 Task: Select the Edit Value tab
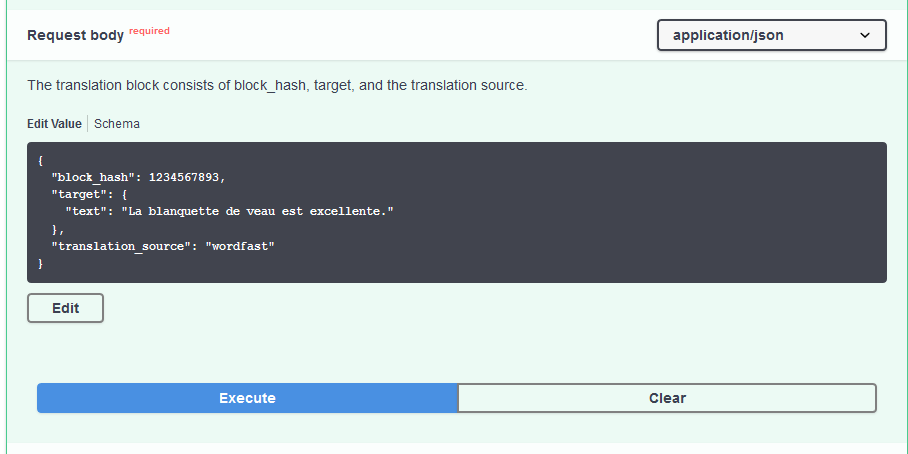[x=54, y=124]
